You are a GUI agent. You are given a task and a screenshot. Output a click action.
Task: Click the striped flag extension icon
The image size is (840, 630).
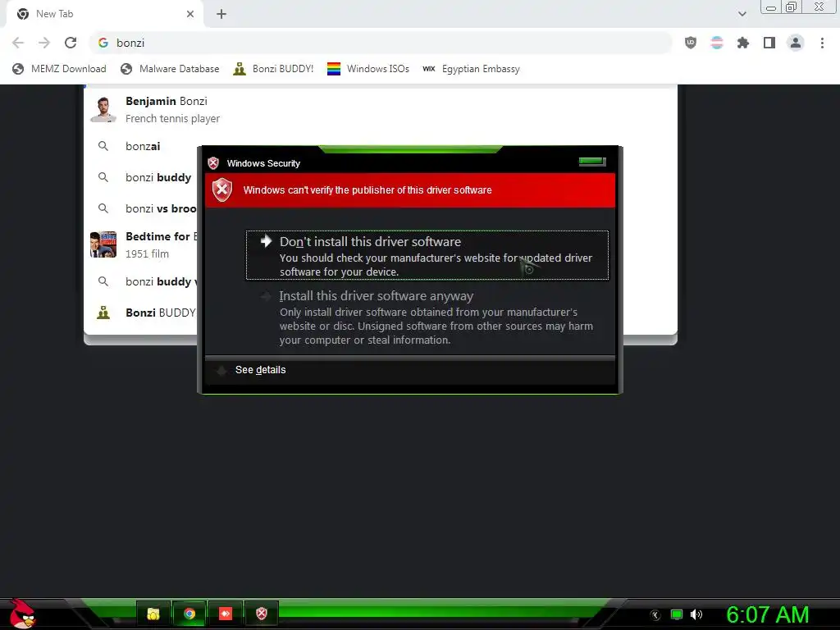pos(717,43)
